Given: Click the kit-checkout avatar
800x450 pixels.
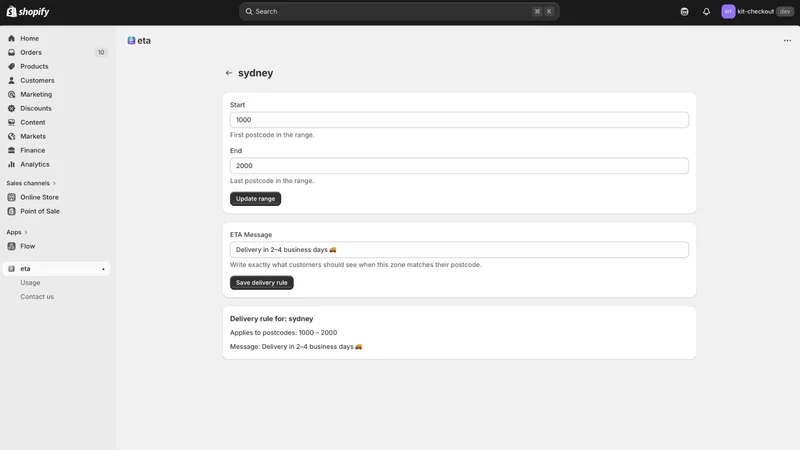Looking at the screenshot, I should (x=728, y=11).
